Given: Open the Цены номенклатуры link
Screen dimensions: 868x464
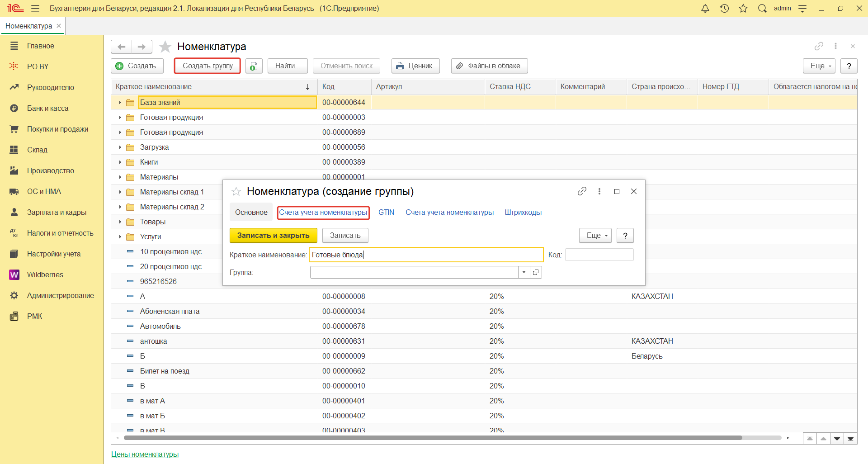Looking at the screenshot, I should 145,454.
